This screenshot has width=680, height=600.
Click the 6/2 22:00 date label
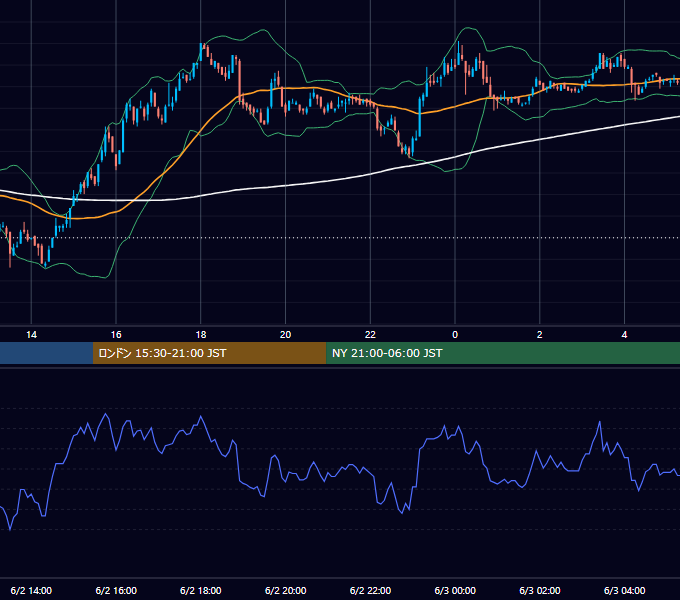coord(370,590)
